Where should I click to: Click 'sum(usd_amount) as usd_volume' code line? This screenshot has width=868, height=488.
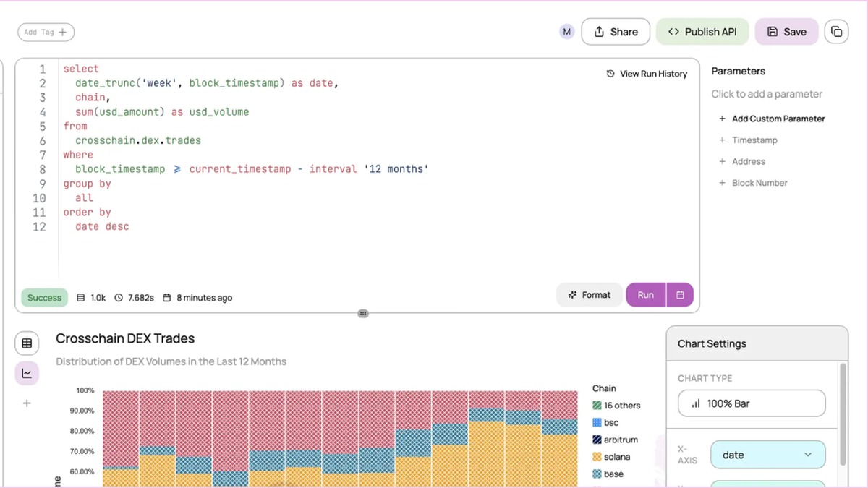(x=162, y=112)
